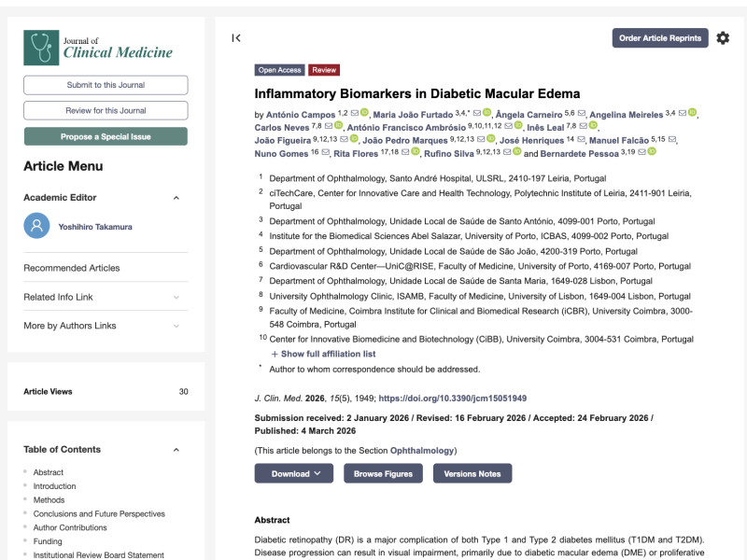This screenshot has height=560, width=747.
Task: Collapse the Academic Editor section
Action: pyautogui.click(x=176, y=198)
